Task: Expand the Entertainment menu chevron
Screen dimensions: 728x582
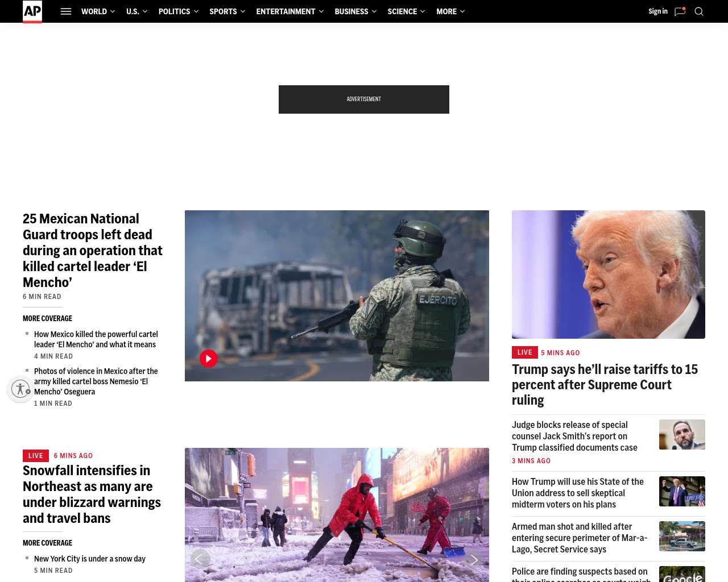Action: [321, 11]
